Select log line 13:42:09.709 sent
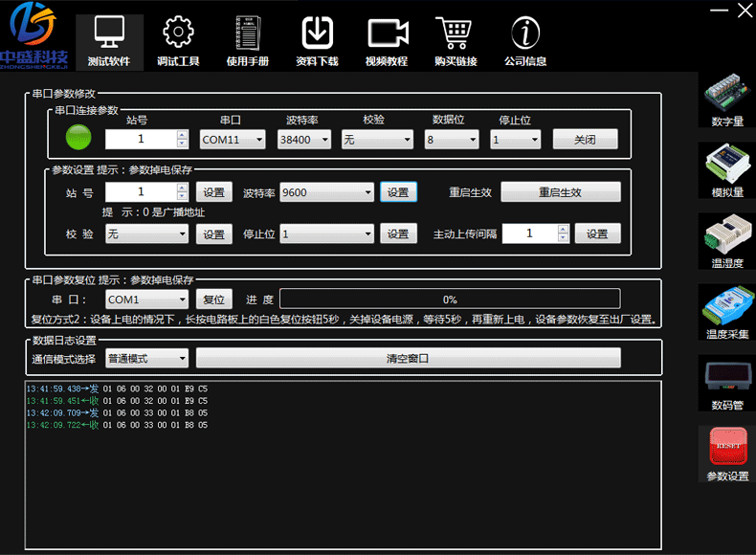The height and width of the screenshot is (555, 756). [117, 412]
